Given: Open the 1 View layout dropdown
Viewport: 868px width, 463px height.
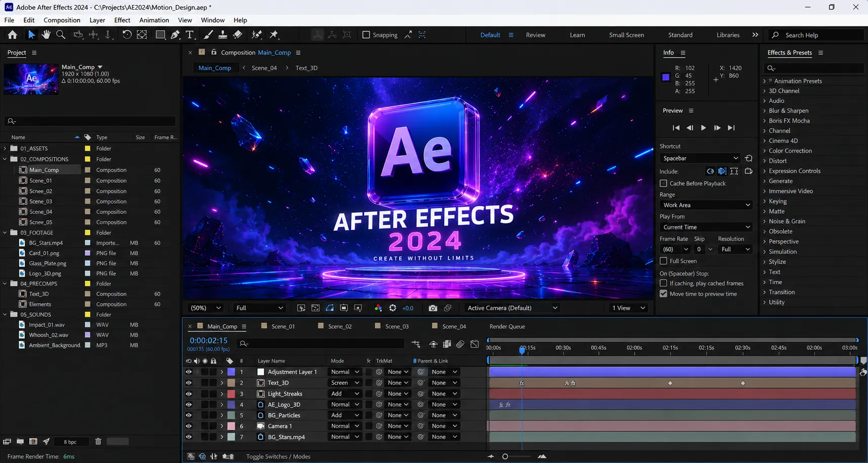Looking at the screenshot, I should 628,308.
